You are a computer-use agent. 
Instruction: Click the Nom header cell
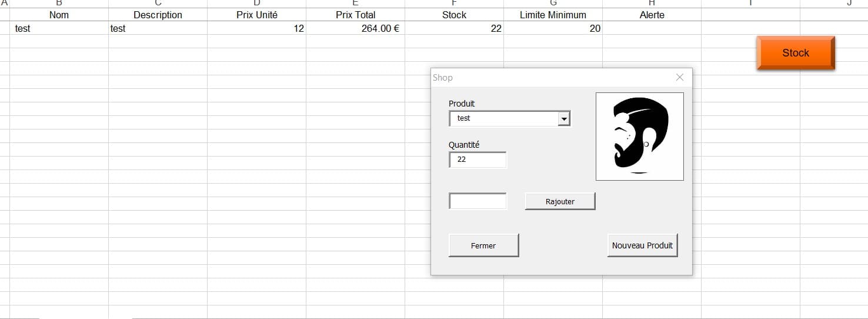coord(59,15)
